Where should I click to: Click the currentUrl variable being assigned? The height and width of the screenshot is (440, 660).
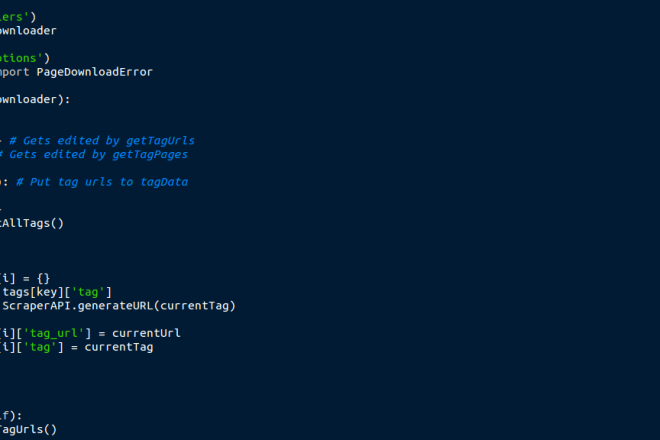[146, 332]
